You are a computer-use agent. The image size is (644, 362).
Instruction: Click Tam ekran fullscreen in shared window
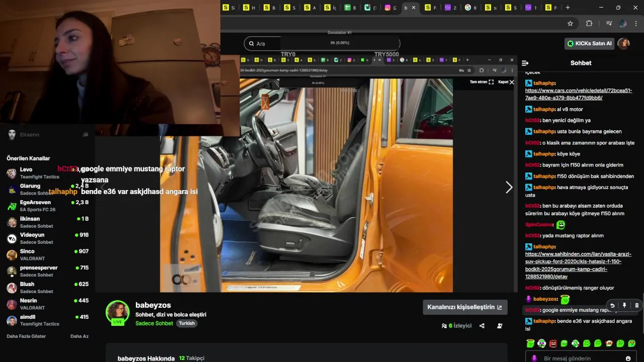481,82
